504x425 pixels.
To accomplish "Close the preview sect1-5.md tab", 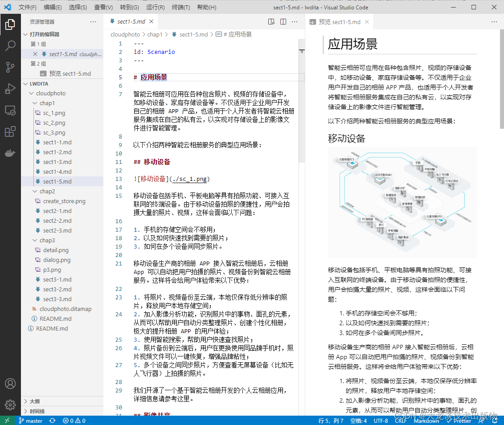I will coord(367,22).
